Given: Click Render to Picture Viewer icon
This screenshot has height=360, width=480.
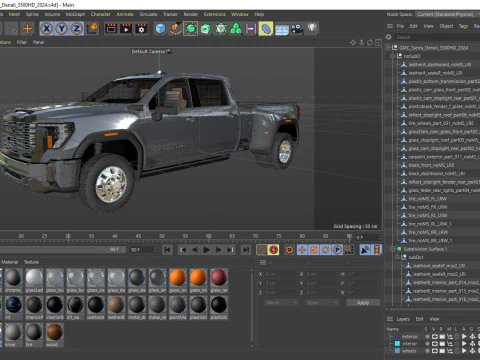Looking at the screenshot, I should pyautogui.click(x=126, y=29).
